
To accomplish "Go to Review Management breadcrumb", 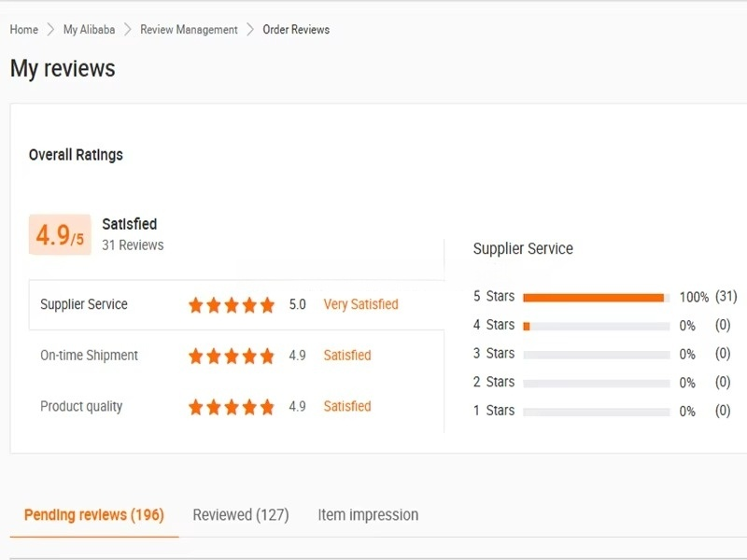I will tap(189, 30).
